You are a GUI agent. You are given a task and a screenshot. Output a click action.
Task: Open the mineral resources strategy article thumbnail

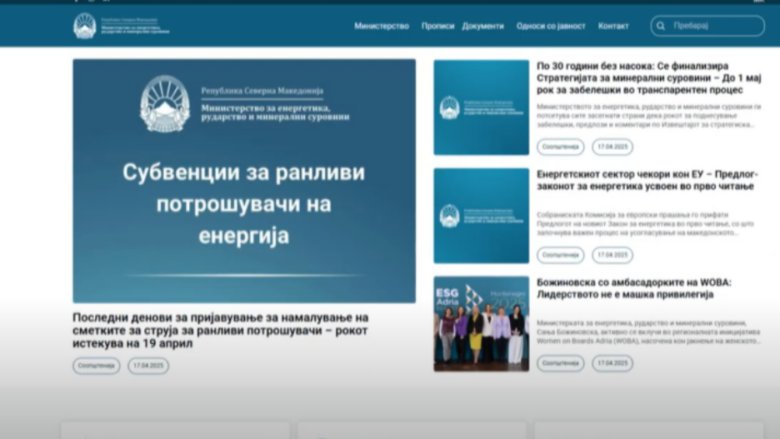click(481, 108)
